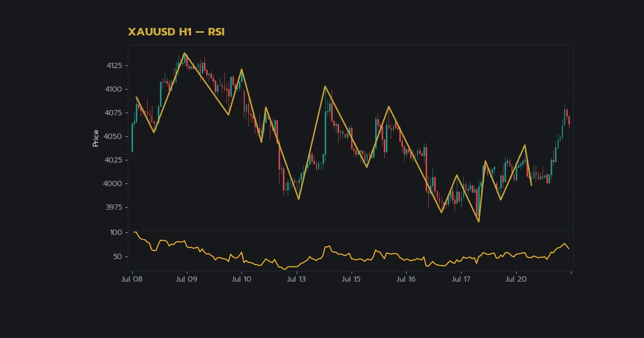Select the 4000 price axis label
Viewport: 644px width, 338px height.
point(114,184)
